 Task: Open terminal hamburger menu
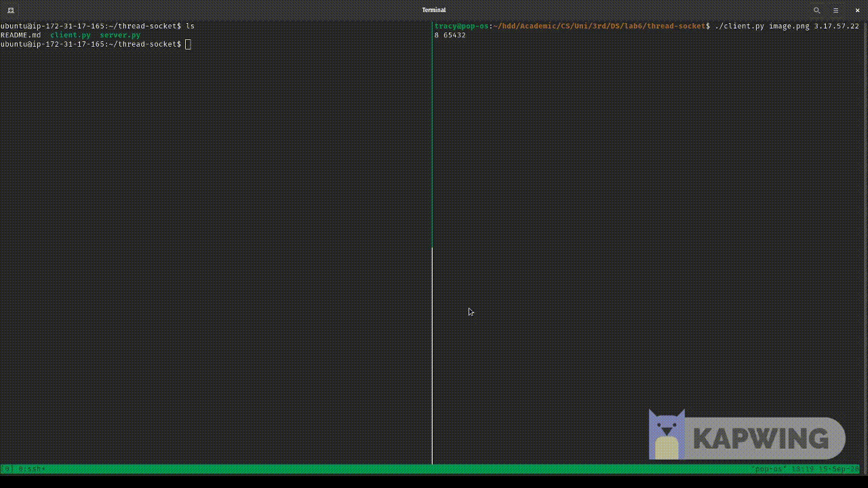coord(836,10)
